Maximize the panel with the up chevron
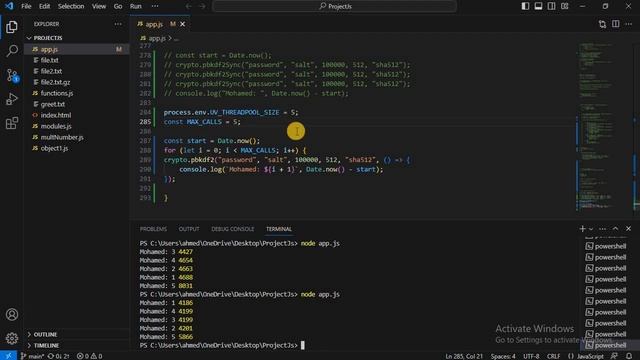The height and width of the screenshot is (360, 640). click(x=616, y=229)
